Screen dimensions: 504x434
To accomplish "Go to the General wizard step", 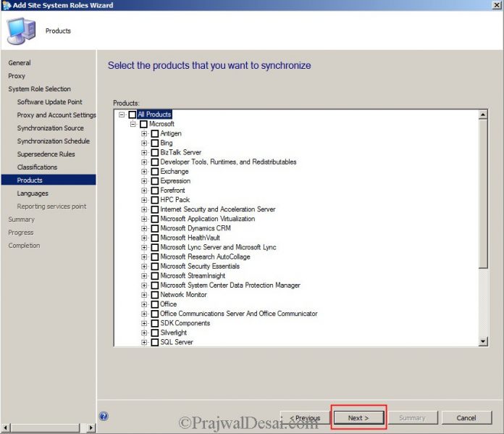I will point(20,63).
